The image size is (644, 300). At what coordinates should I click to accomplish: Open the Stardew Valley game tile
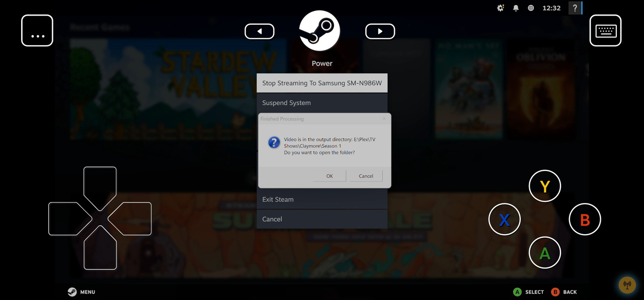coord(178,89)
